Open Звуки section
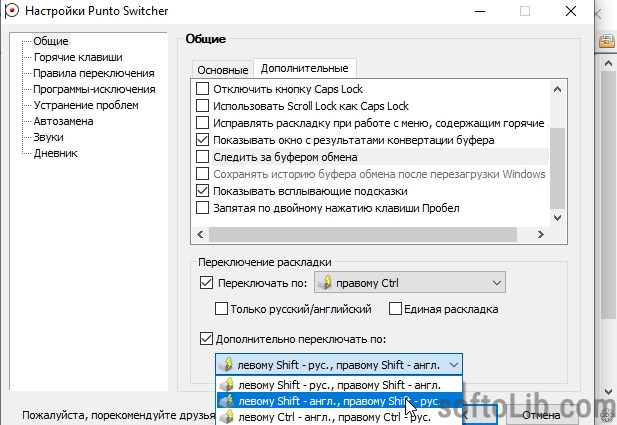Image resolution: width=617 pixels, height=425 pixels. 48,137
